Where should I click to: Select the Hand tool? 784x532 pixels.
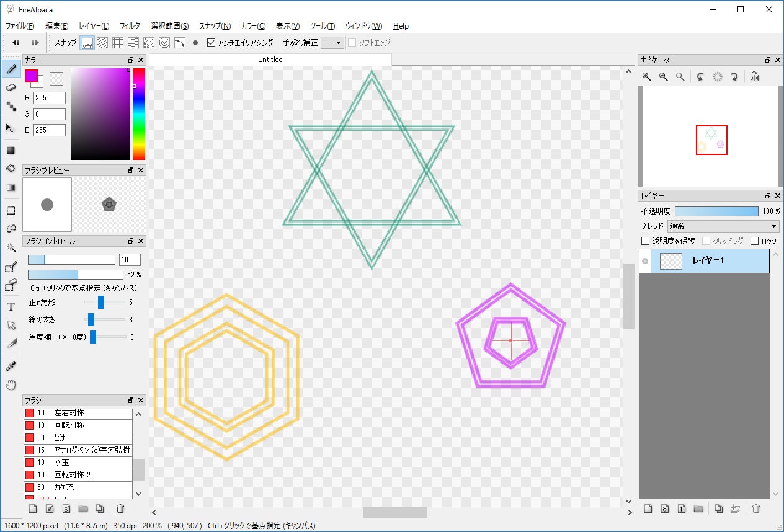click(x=11, y=385)
